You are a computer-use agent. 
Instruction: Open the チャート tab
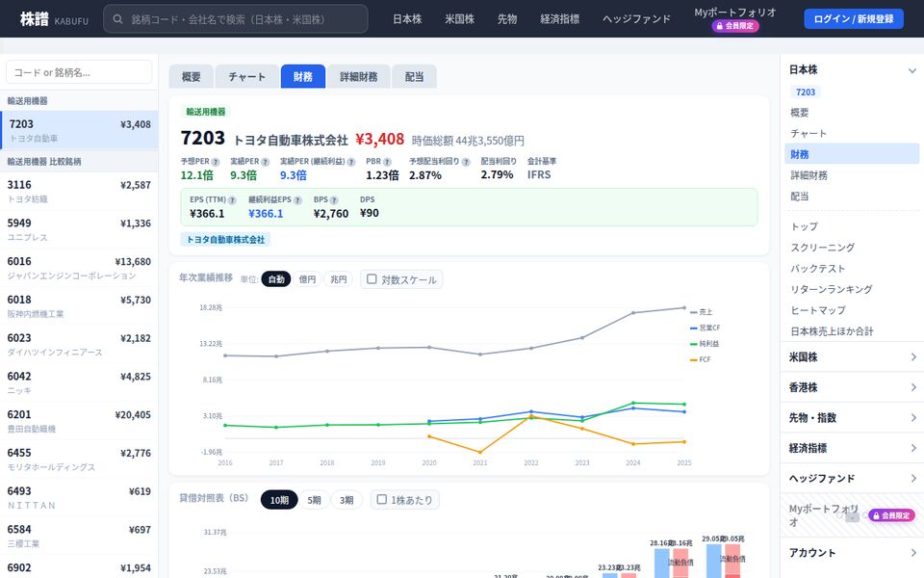click(246, 77)
